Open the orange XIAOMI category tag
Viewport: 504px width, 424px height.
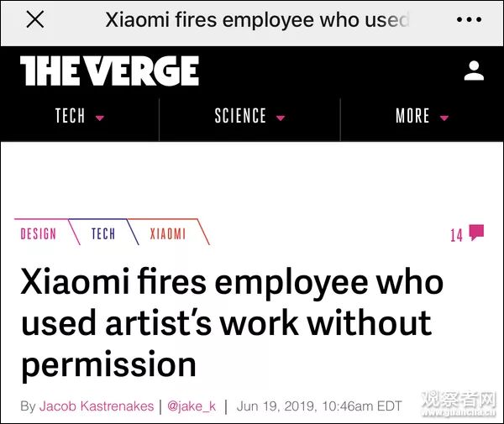(167, 234)
